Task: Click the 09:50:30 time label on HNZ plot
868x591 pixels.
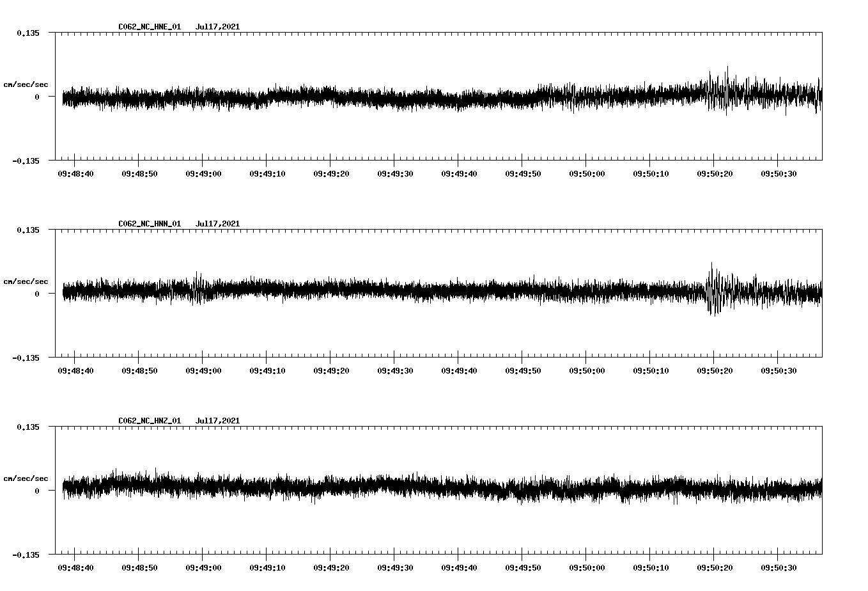Action: [779, 567]
